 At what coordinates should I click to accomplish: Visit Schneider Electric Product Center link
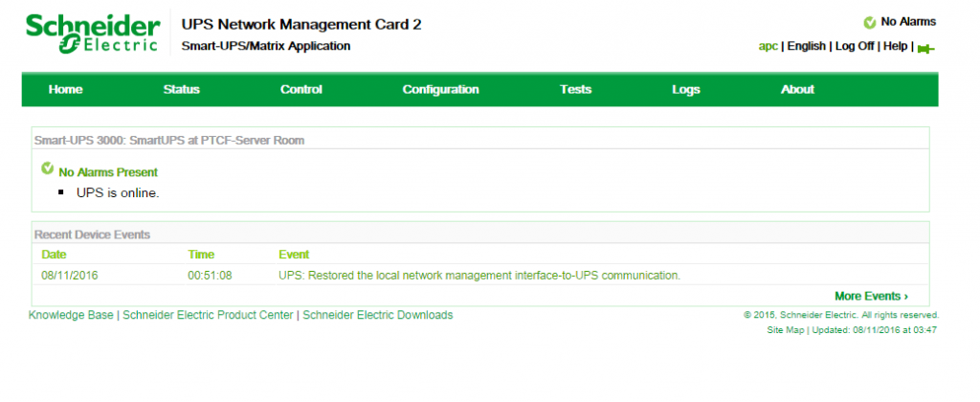point(209,315)
